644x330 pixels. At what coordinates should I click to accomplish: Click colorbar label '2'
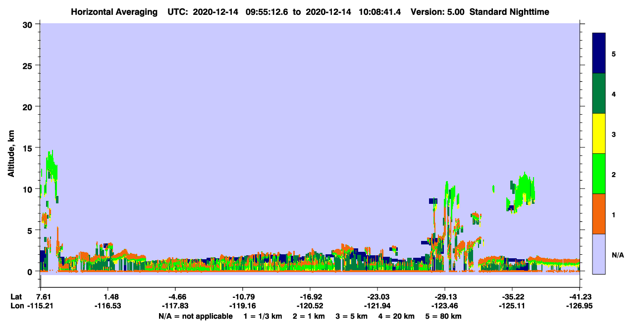614,175
